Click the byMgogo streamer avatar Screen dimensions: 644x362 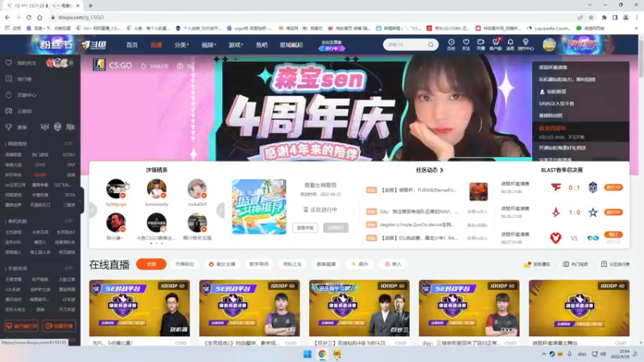116,188
